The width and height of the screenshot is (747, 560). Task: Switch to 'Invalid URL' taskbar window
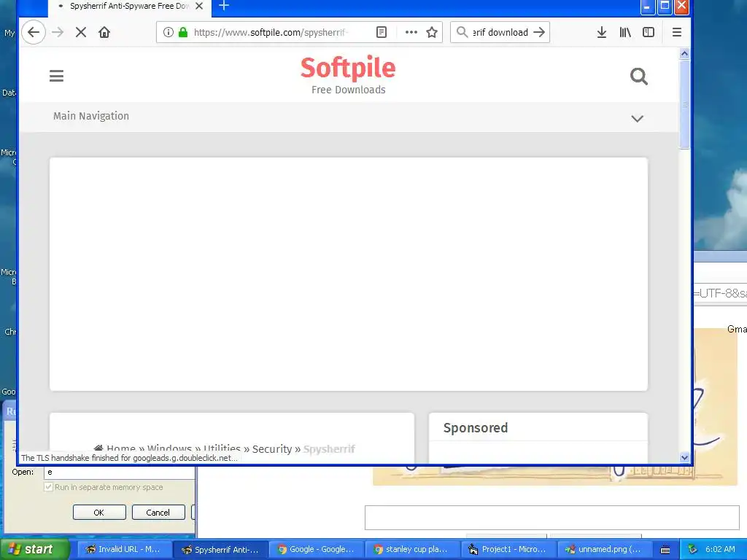point(123,549)
